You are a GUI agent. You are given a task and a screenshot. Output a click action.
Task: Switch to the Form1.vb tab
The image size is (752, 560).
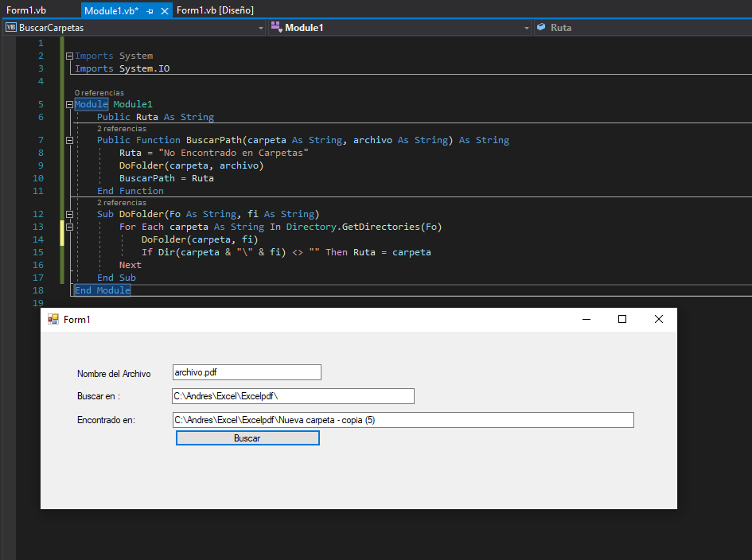26,10
